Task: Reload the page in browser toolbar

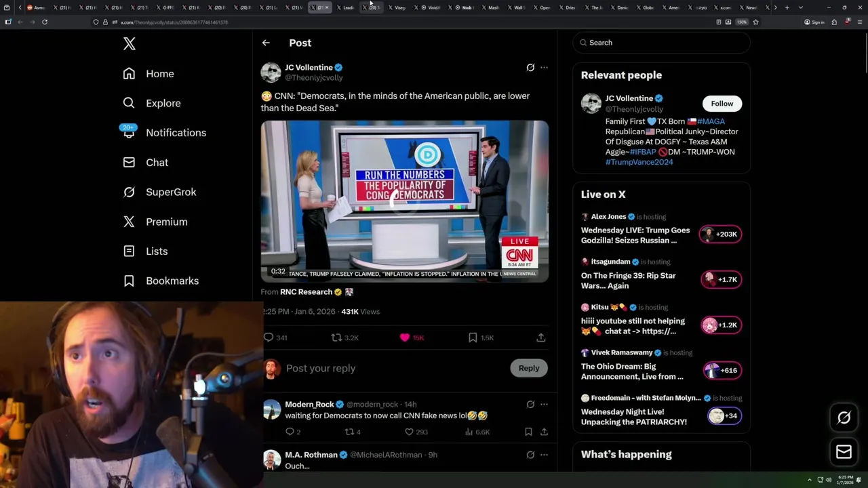Action: 45,22
